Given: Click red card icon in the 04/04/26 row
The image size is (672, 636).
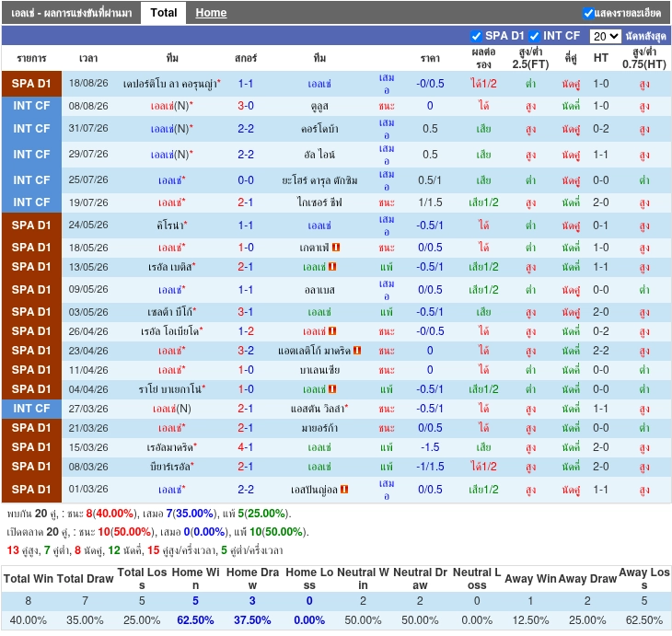Looking at the screenshot, I should [332, 388].
